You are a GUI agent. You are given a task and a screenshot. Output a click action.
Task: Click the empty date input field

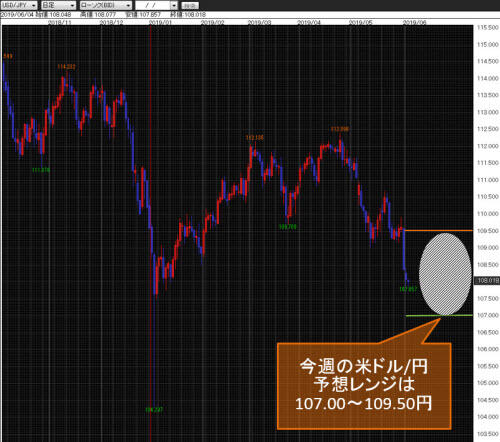click(153, 5)
